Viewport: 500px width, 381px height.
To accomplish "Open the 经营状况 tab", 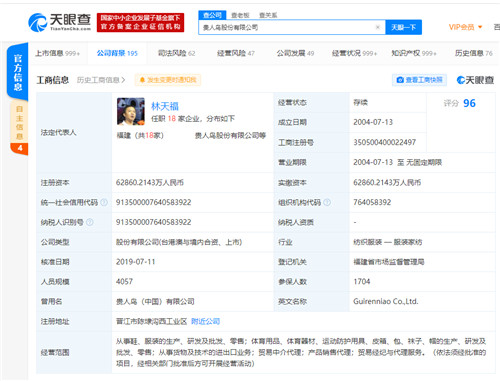I will coord(354,53).
